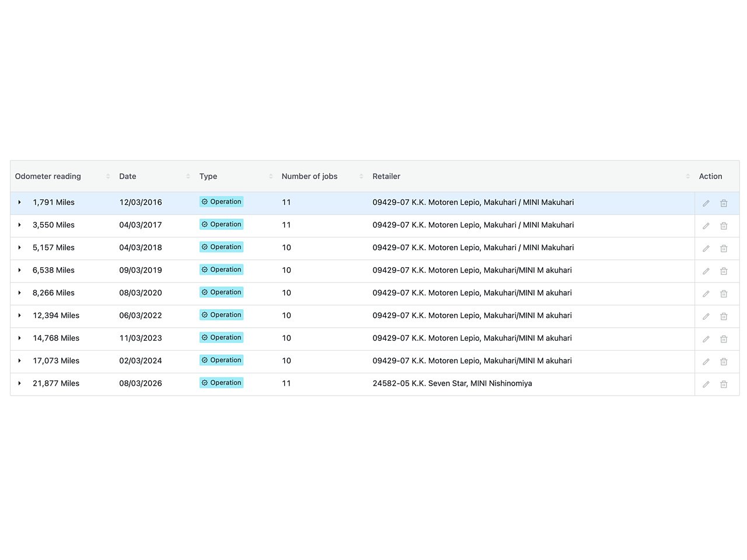
Task: Expand the 5,157 Miles row
Action: point(19,247)
